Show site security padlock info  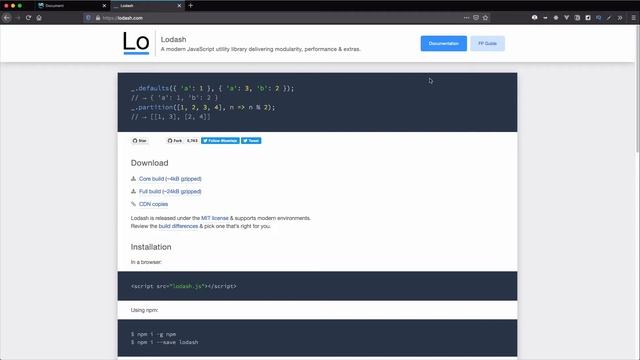pyautogui.click(x=98, y=18)
